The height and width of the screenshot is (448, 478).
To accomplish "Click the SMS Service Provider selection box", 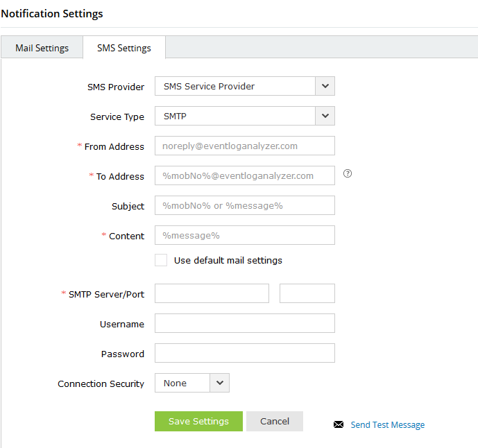I will (x=235, y=86).
